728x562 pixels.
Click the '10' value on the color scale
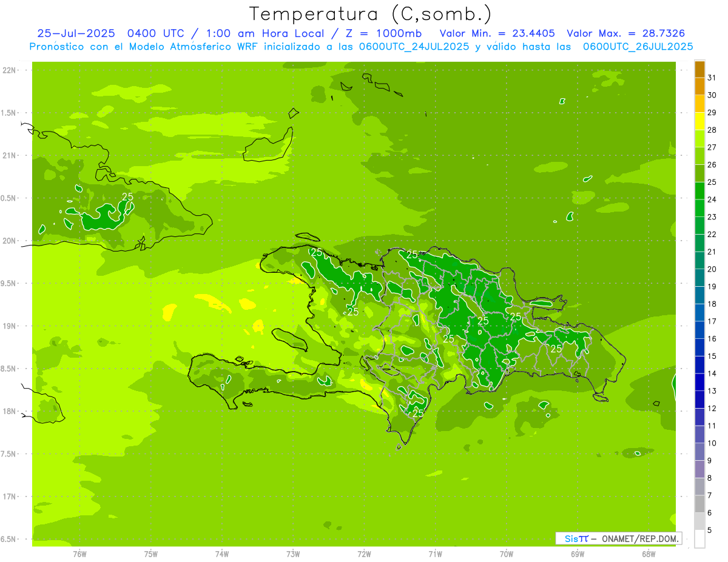coord(712,443)
